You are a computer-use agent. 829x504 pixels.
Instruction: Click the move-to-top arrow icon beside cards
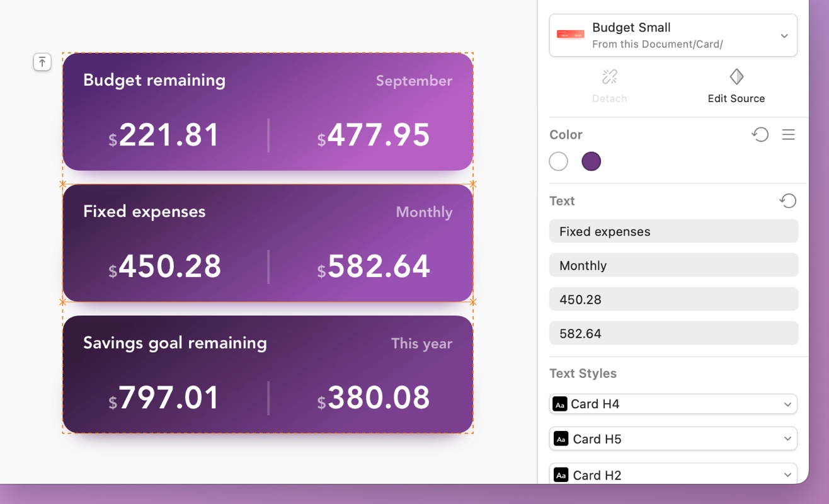(x=42, y=62)
